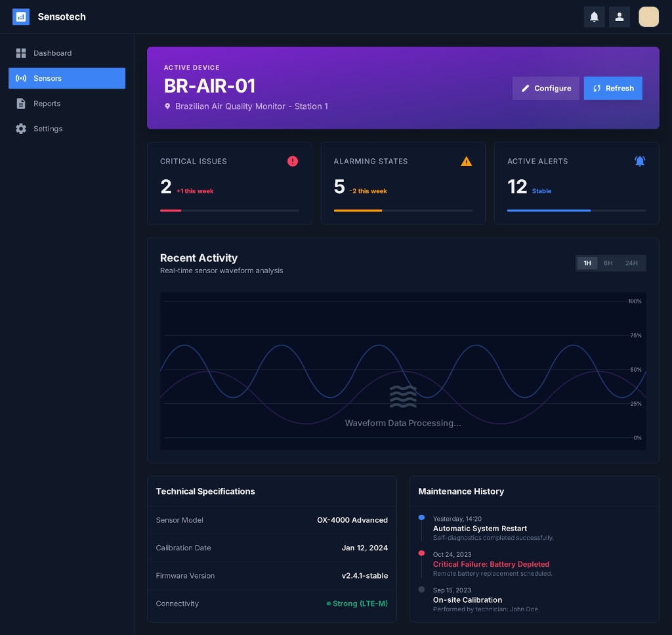
Task: Click 'Performed by technician: John Doe.' note
Action: 486,609
